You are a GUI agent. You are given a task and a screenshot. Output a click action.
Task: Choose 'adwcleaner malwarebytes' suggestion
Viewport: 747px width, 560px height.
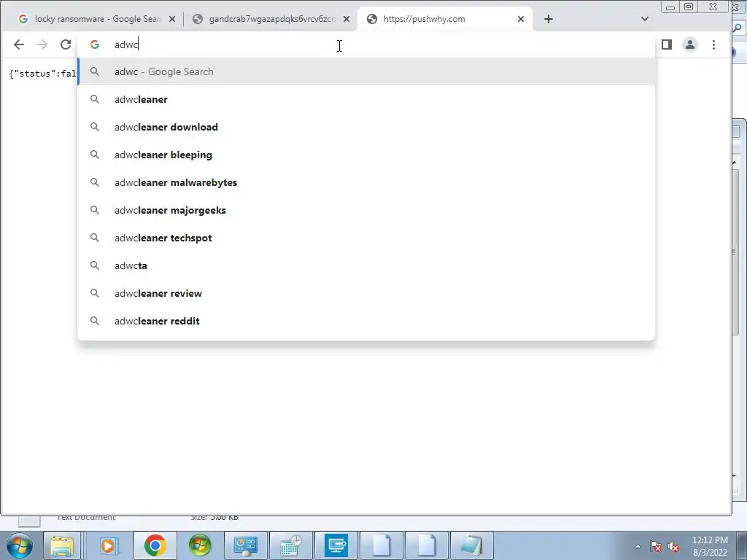(366, 182)
